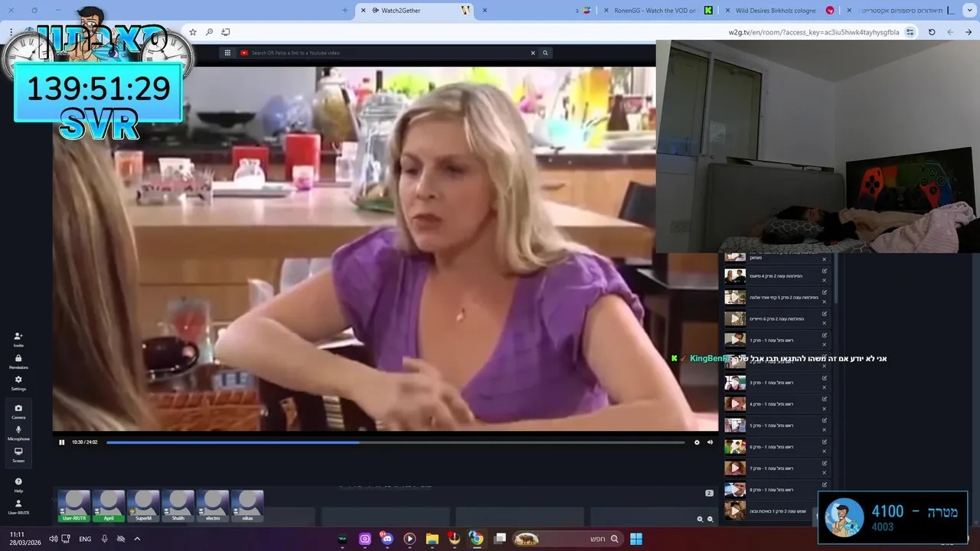Click the playlist scrollbar

tap(837, 279)
